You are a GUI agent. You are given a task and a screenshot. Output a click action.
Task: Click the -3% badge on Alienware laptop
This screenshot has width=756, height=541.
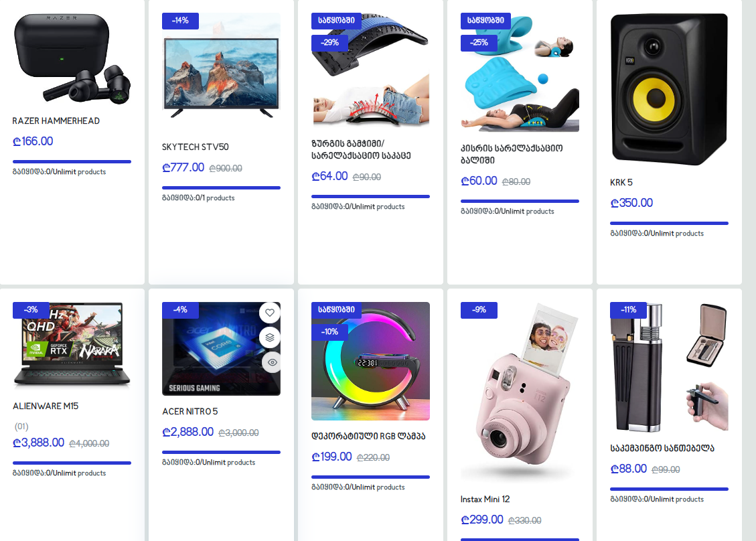pos(31,310)
